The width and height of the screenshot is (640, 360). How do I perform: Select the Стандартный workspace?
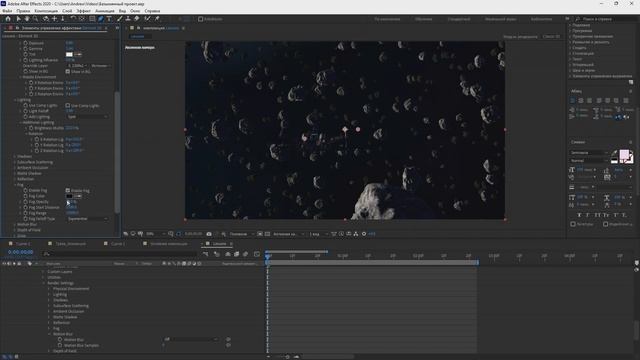(459, 19)
